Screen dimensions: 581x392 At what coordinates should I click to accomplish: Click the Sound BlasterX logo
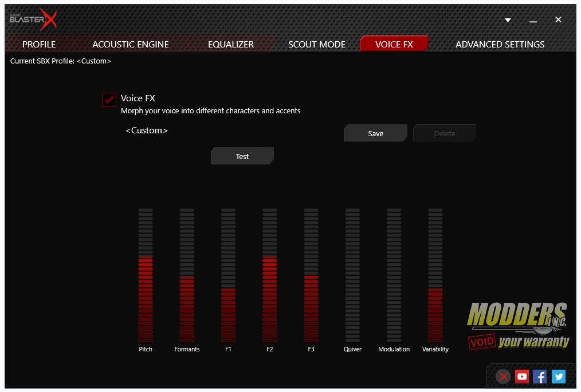(33, 19)
